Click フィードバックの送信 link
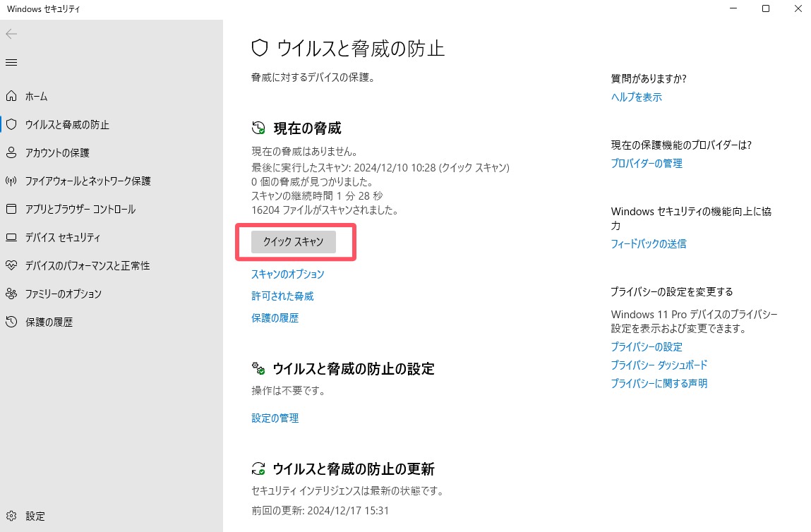 click(649, 243)
